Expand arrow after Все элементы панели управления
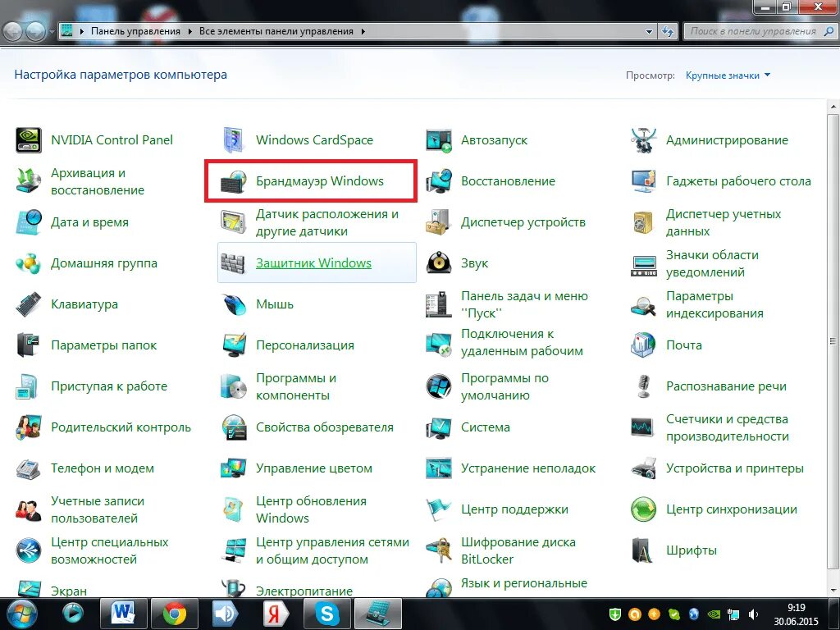This screenshot has width=840, height=630. point(363,32)
